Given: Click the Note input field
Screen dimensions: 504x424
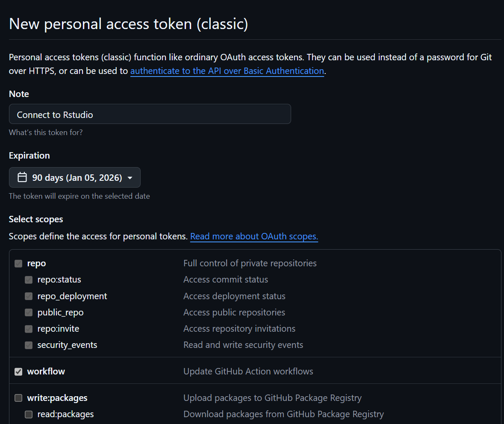Looking at the screenshot, I should coord(150,114).
